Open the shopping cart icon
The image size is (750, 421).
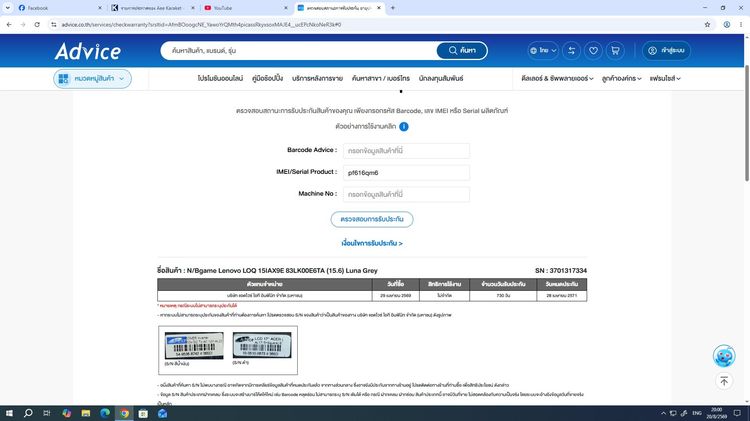615,50
